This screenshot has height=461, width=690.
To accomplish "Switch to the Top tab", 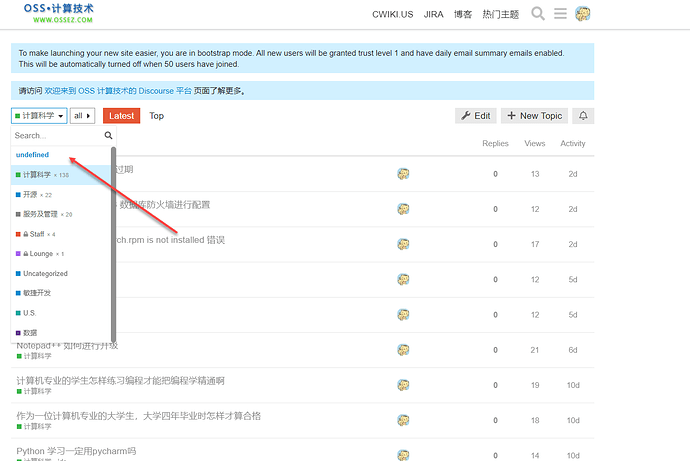I will click(x=156, y=116).
